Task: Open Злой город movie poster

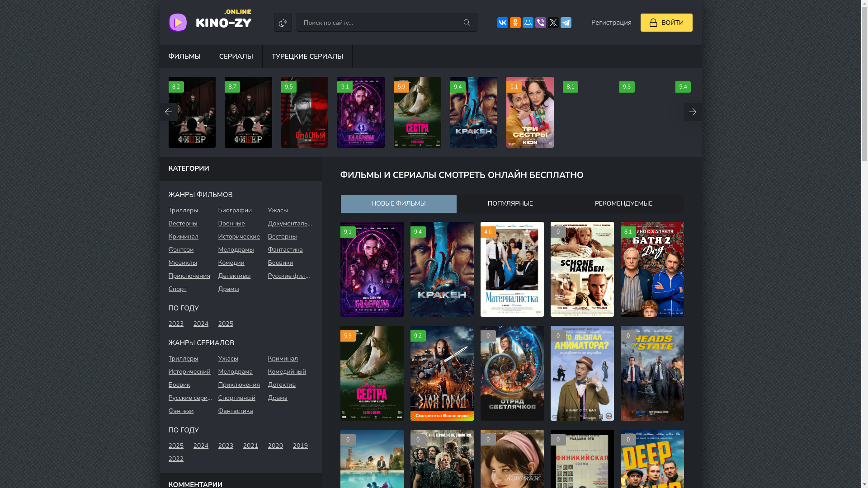Action: (x=442, y=373)
